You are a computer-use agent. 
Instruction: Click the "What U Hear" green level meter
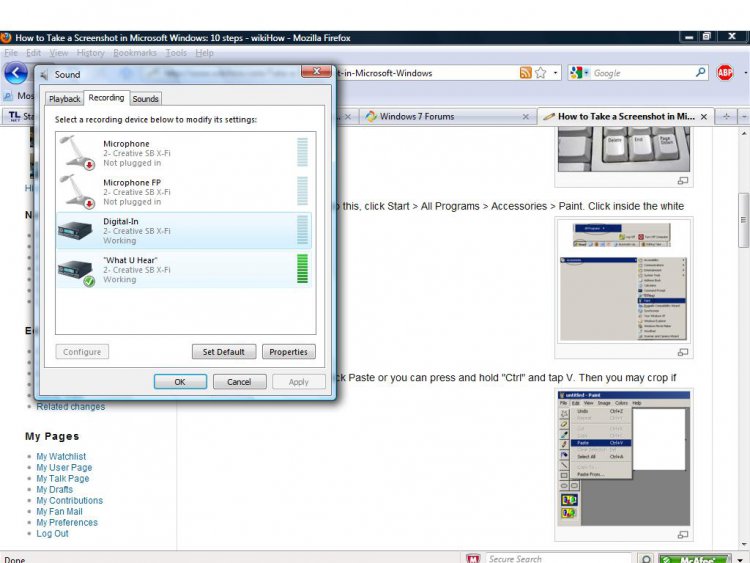click(302, 269)
